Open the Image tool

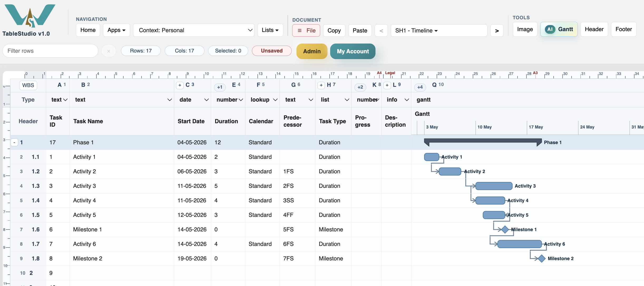click(525, 29)
